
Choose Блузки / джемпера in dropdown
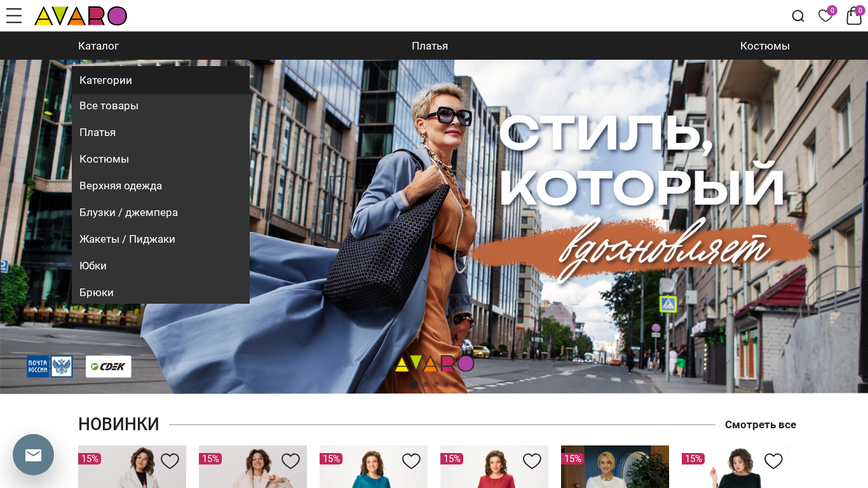[x=128, y=212]
